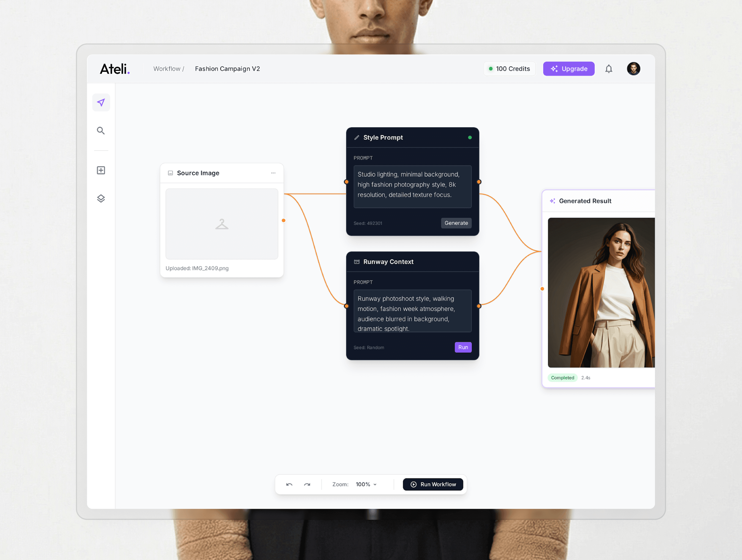Click into Style Prompt text field
Screen dimensions: 742x560
pos(412,186)
